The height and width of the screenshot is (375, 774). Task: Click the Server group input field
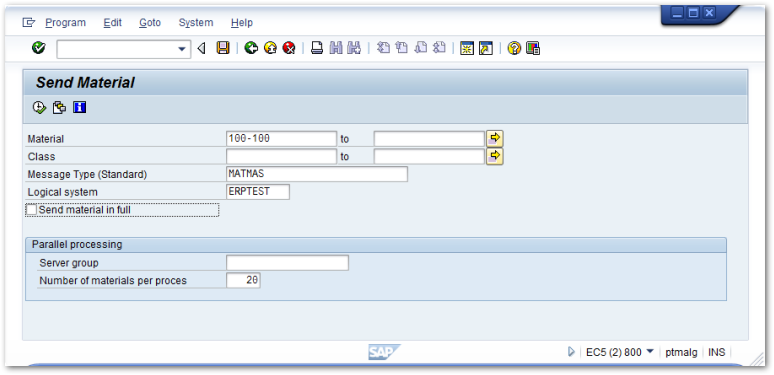click(x=287, y=263)
